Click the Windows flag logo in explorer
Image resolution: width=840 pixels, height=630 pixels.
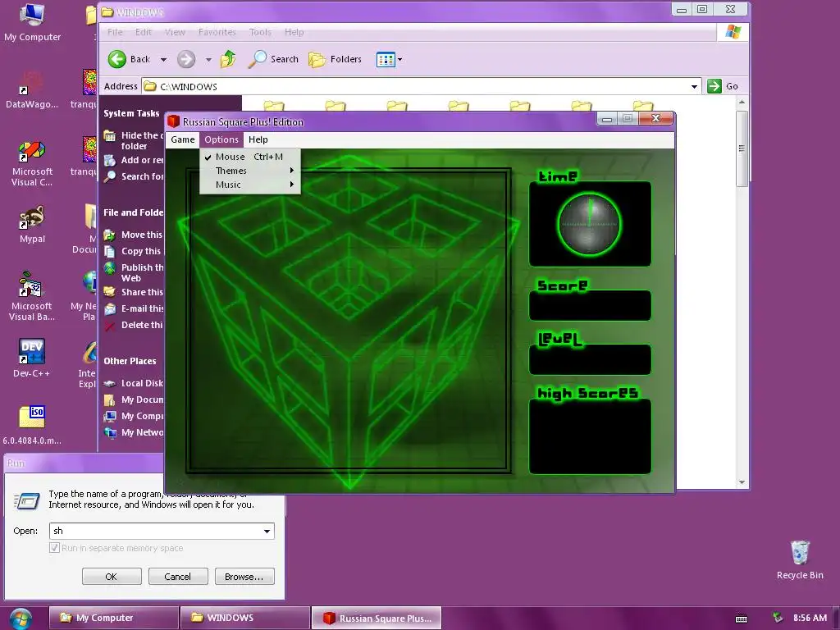click(733, 32)
